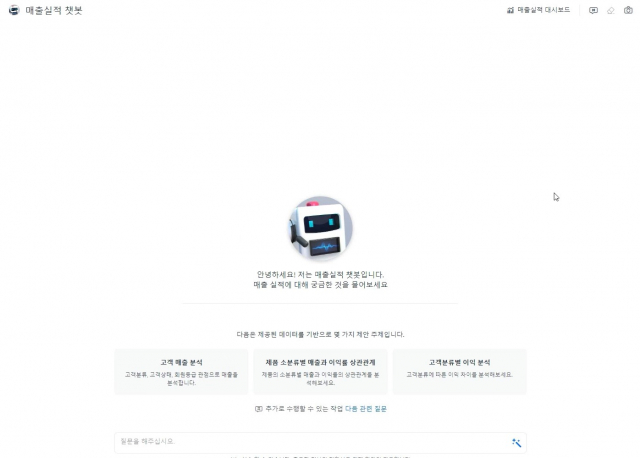640x458 pixels.
Task: Click the robot avatar image
Action: [x=320, y=229]
